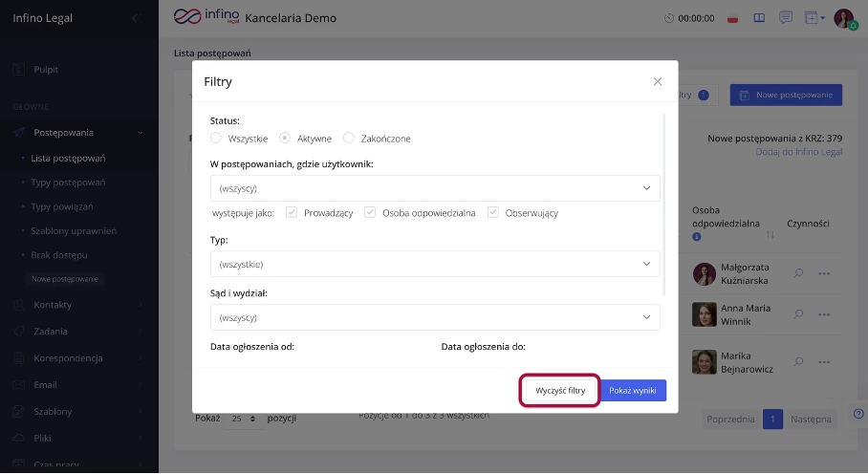Change the Pokaż 25 pozycji stepper

tap(243, 419)
